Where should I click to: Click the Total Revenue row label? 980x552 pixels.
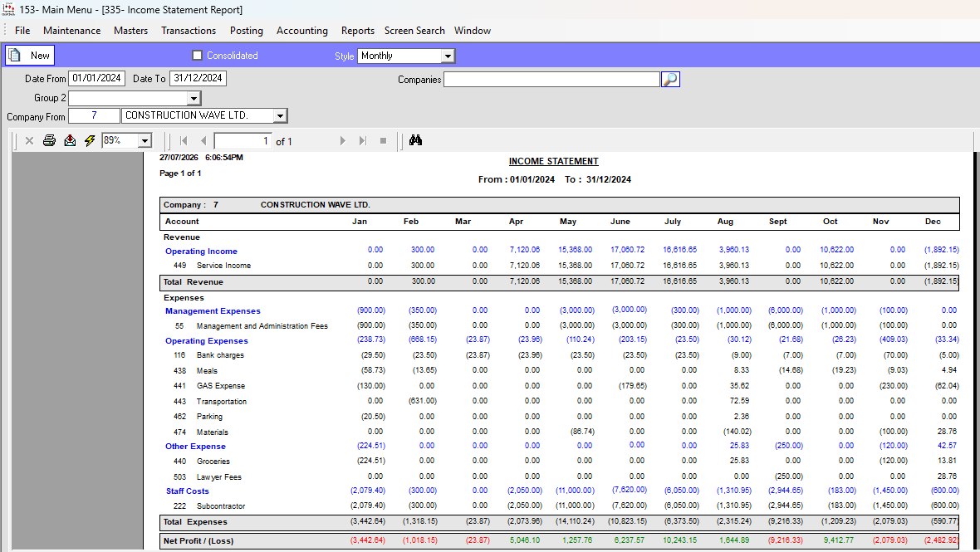click(194, 282)
